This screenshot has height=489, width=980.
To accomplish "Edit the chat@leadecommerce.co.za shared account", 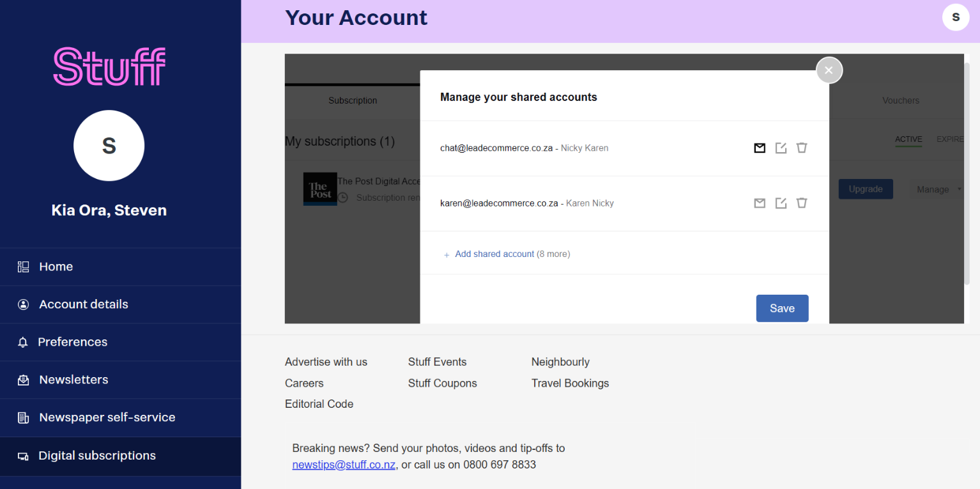I will tap(781, 148).
